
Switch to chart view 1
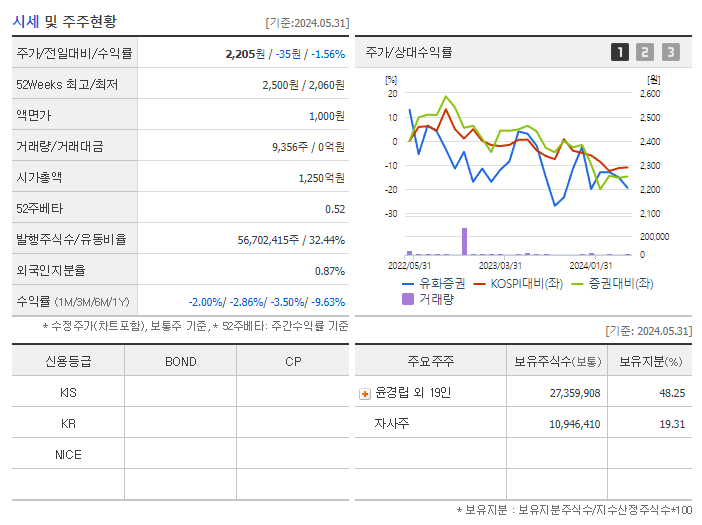pos(620,52)
